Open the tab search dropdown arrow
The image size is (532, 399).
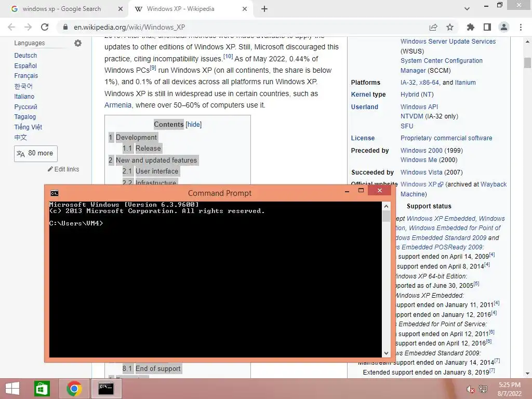click(467, 9)
